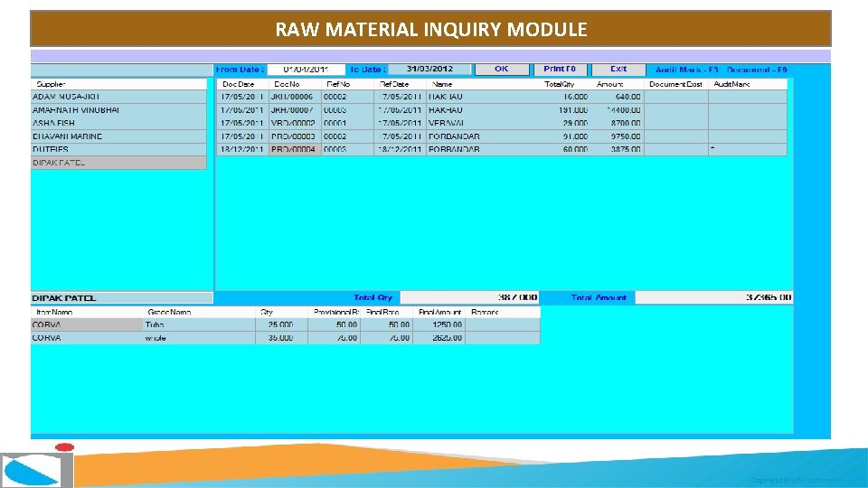Select supplier ASHA FISH

pos(118,124)
